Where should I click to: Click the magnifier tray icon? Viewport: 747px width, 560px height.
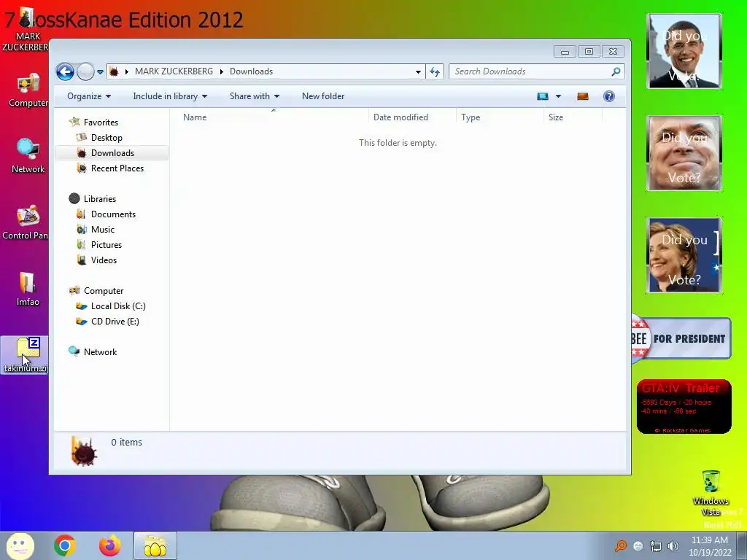point(621,545)
